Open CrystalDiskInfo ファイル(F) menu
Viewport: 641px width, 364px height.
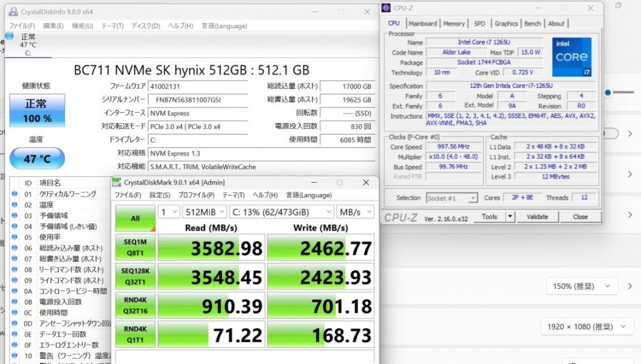22,26
